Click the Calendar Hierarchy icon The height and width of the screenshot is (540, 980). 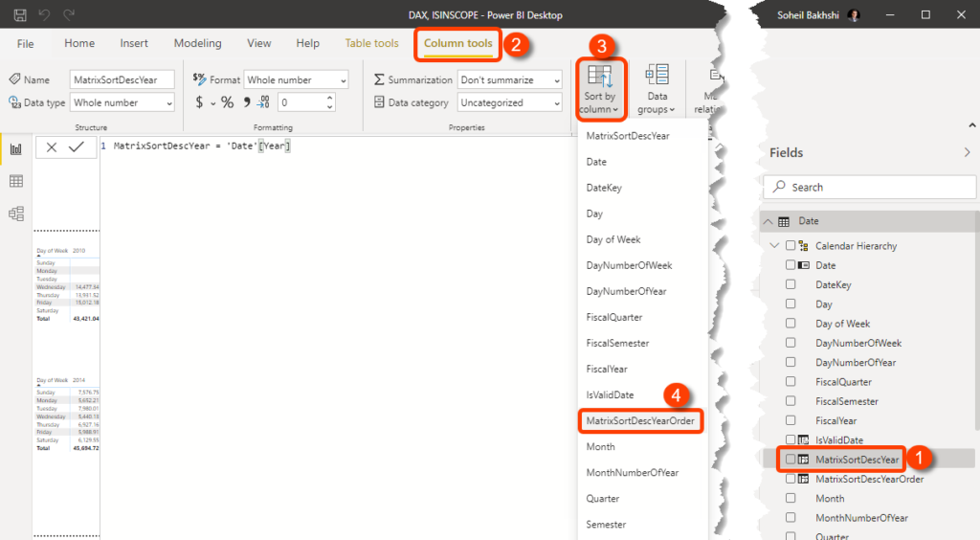[803, 246]
